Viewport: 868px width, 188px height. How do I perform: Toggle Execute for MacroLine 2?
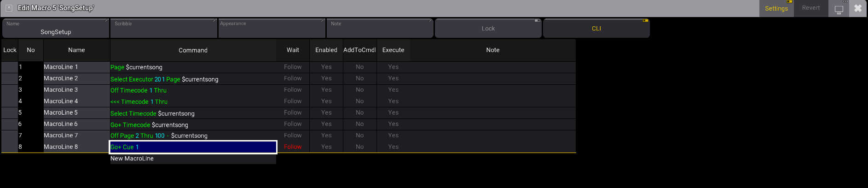coord(393,78)
